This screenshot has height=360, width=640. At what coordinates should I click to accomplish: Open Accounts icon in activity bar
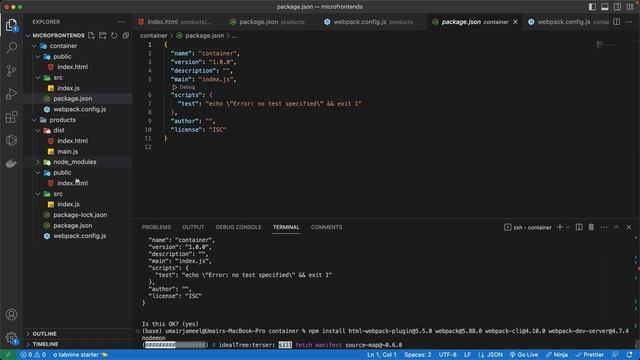[11, 315]
